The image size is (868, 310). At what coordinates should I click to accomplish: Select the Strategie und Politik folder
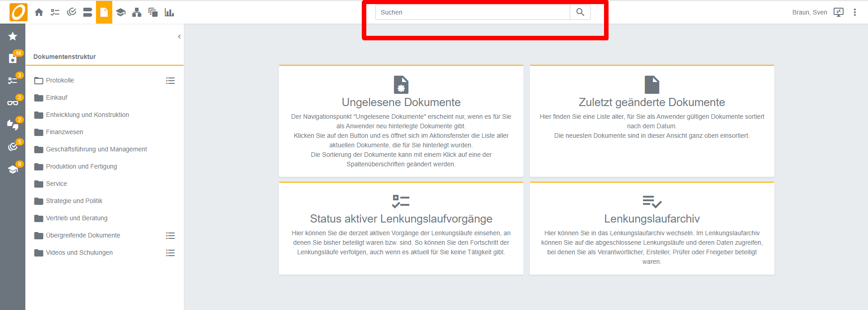coord(74,201)
